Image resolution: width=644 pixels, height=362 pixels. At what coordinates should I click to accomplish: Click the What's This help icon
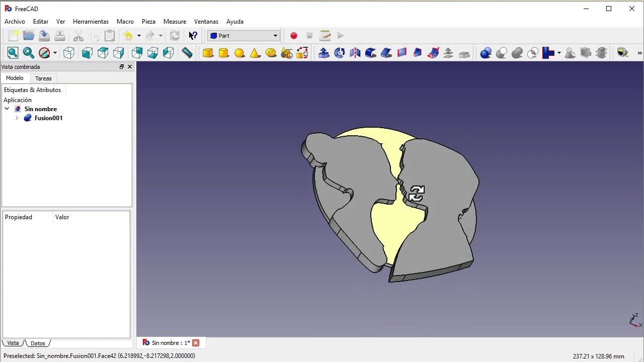coord(193,36)
